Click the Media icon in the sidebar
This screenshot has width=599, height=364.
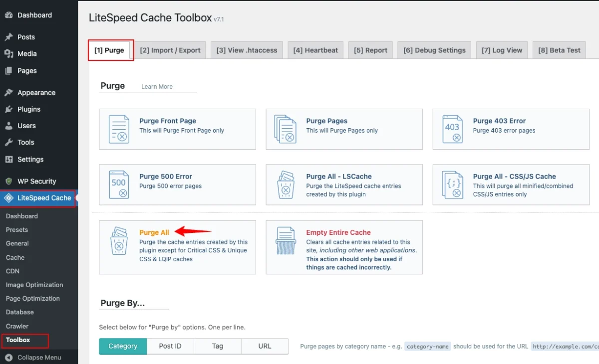8,54
